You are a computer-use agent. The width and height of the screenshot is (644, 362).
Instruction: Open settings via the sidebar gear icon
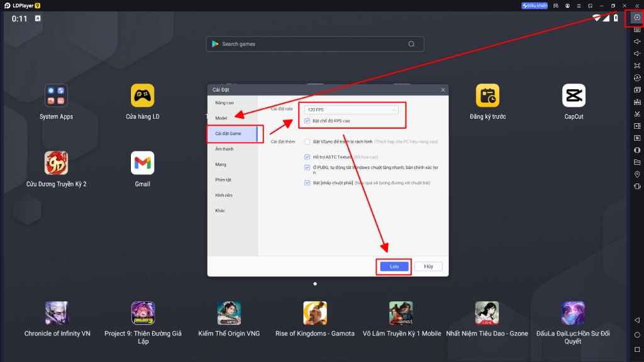(x=637, y=17)
